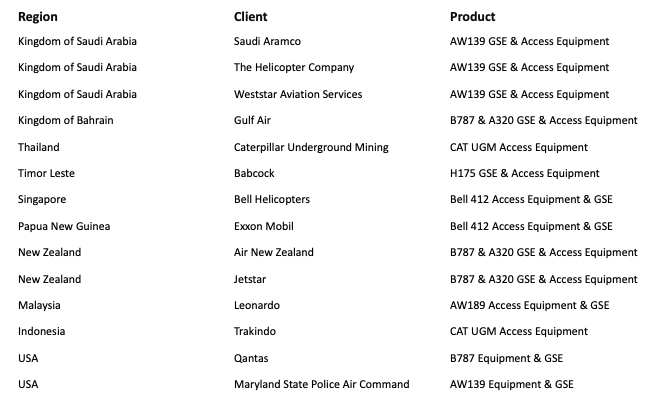Select the Qantas client cell

coord(251,358)
